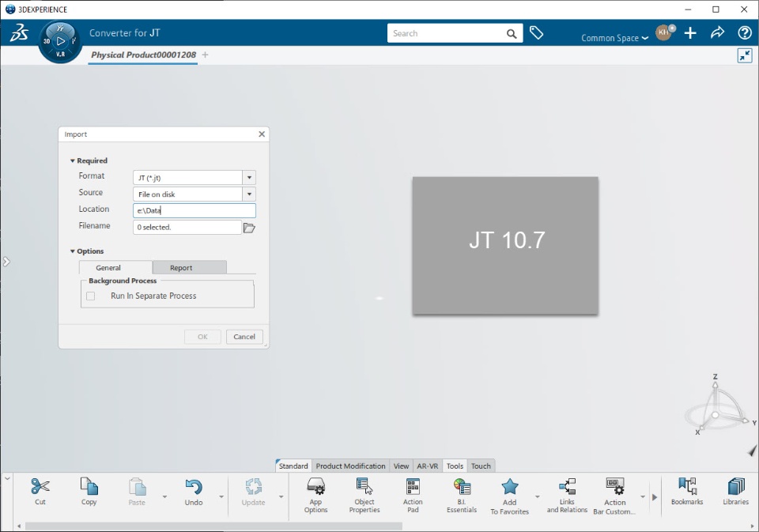Switch to the Report tab
The width and height of the screenshot is (759, 532).
189,268
